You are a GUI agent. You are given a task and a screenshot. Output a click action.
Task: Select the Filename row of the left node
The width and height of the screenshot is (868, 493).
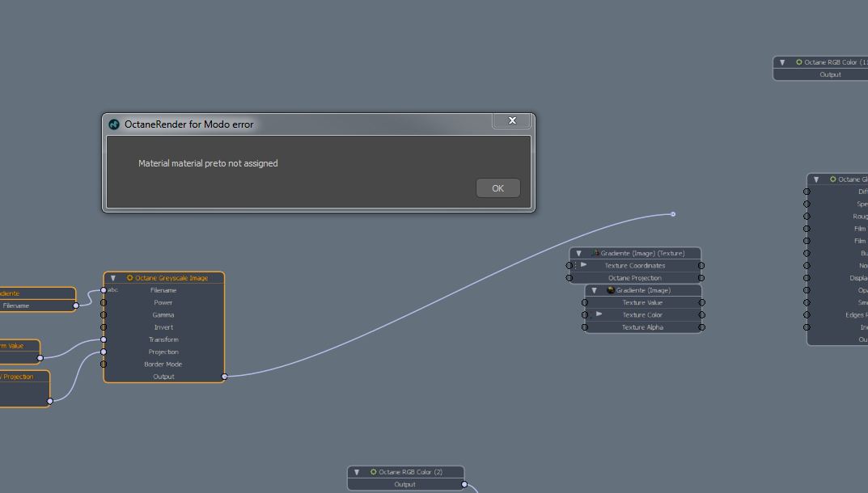click(x=37, y=305)
